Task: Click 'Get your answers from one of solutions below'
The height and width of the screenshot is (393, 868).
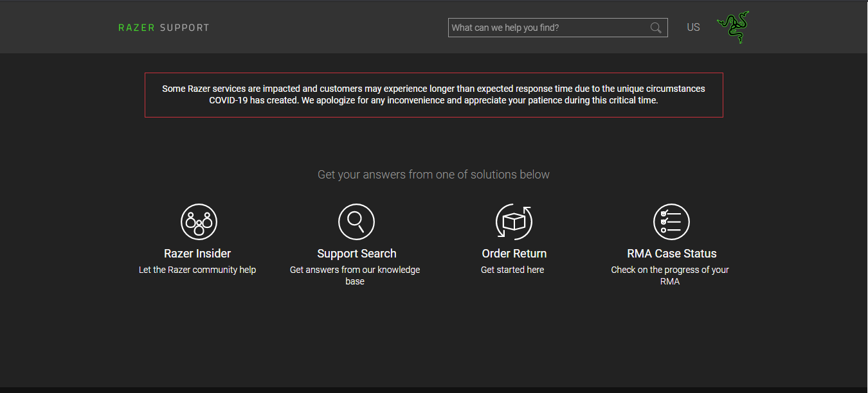Action: coord(433,175)
